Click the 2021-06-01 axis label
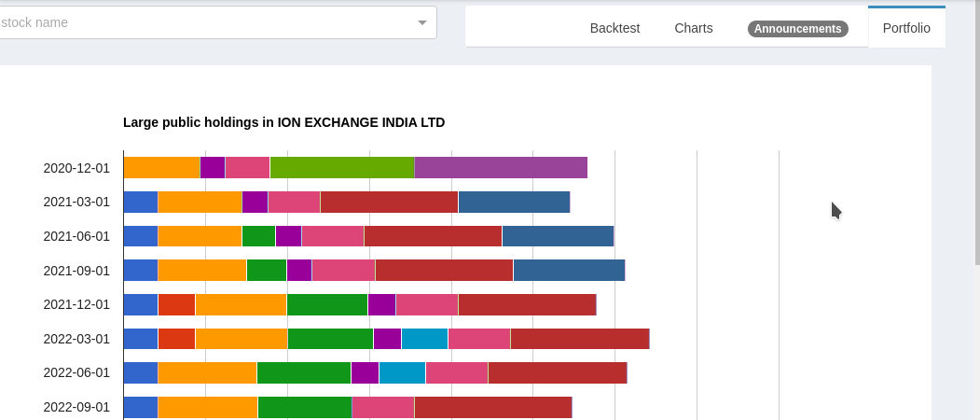The image size is (980, 420). [76, 236]
